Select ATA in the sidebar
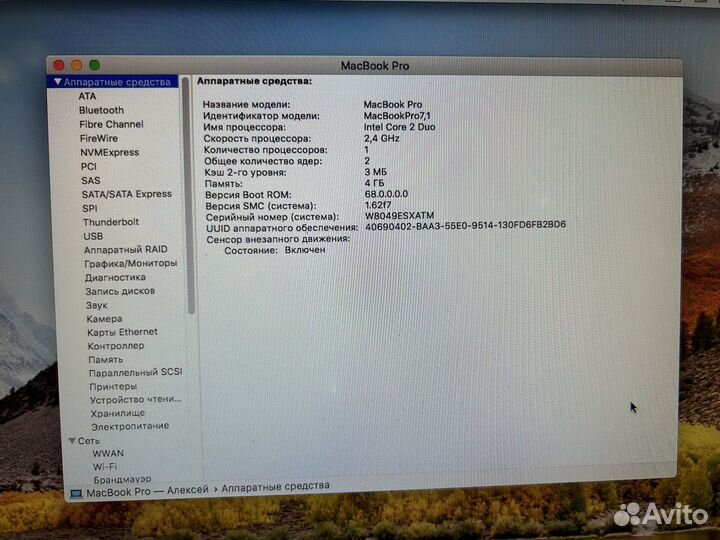Screen dimensions: 720x540 87,96
